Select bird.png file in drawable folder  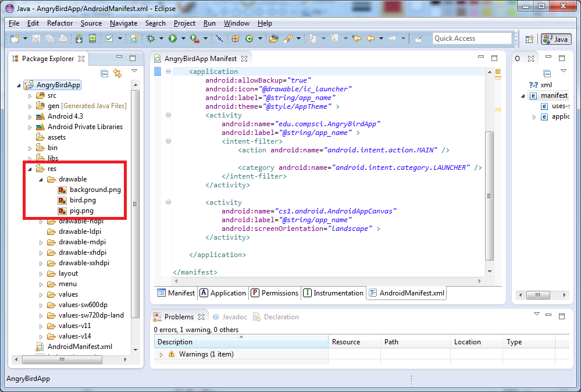(83, 200)
